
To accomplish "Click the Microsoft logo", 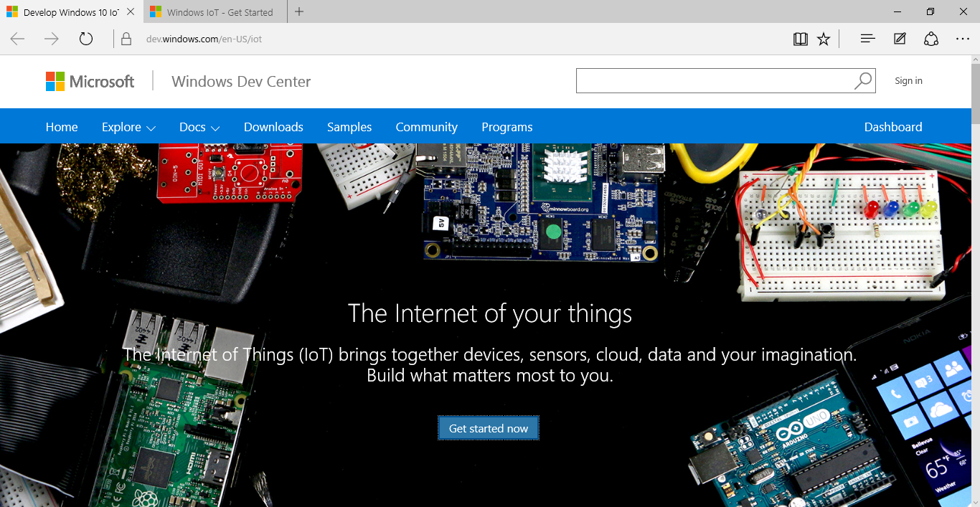I will tap(90, 81).
